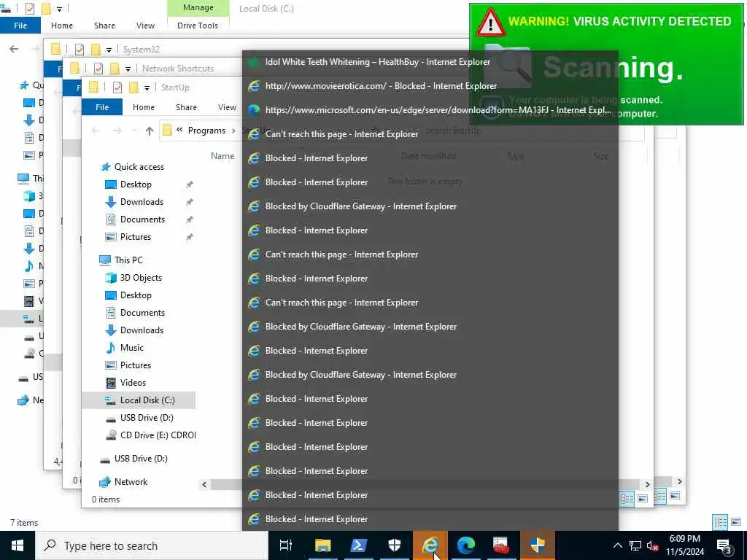Select the first Can't reach this page entry

click(x=430, y=134)
